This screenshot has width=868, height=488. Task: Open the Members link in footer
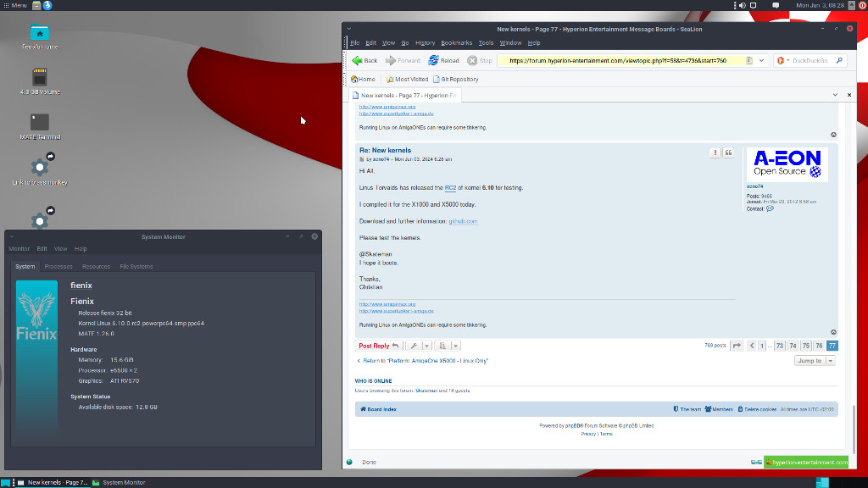pos(719,409)
